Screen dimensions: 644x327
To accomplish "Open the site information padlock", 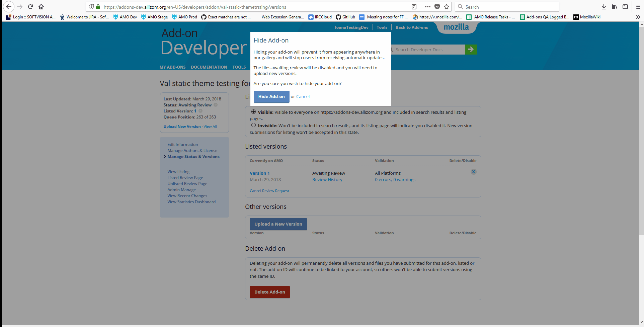I will [97, 7].
